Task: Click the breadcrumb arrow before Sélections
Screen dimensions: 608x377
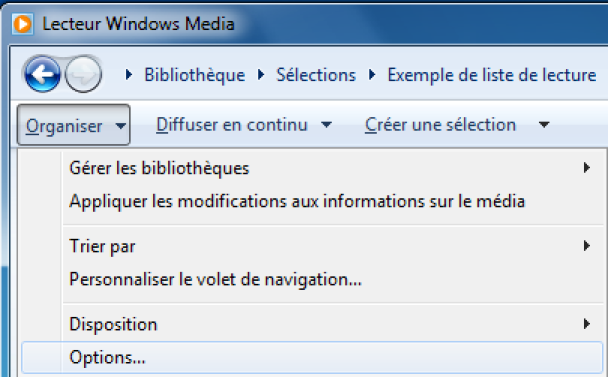Action: 261,74
